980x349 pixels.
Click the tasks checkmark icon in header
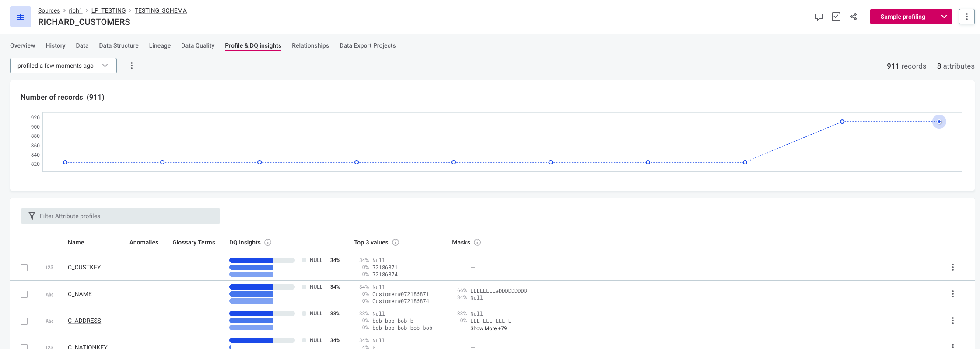tap(836, 17)
